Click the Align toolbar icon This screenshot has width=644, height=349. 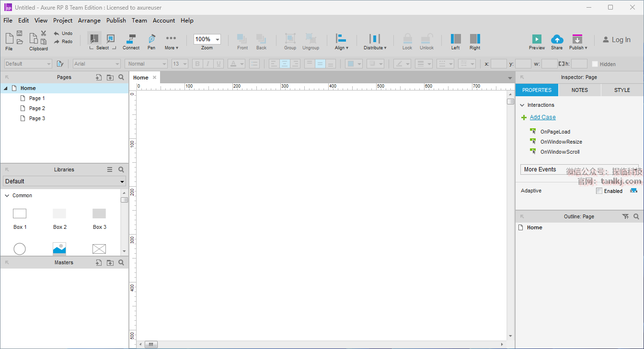341,39
